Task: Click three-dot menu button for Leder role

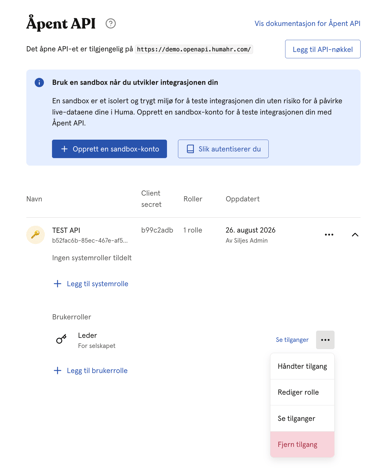Action: 325,340
